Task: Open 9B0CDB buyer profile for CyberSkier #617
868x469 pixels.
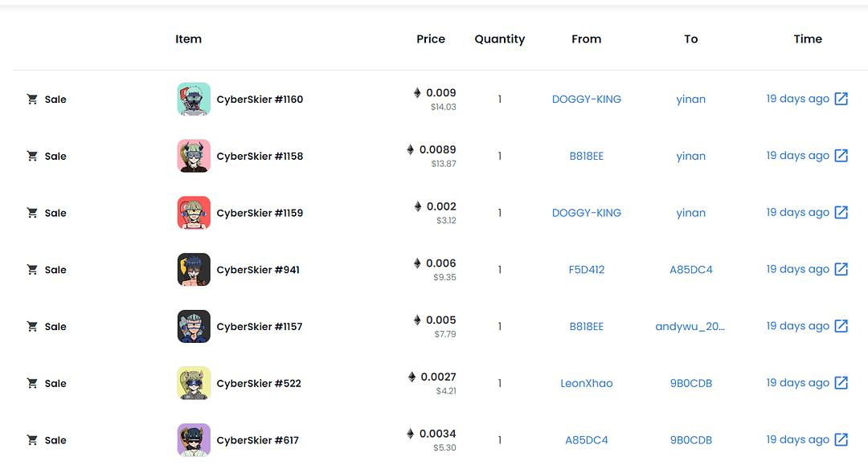Action: (x=690, y=440)
